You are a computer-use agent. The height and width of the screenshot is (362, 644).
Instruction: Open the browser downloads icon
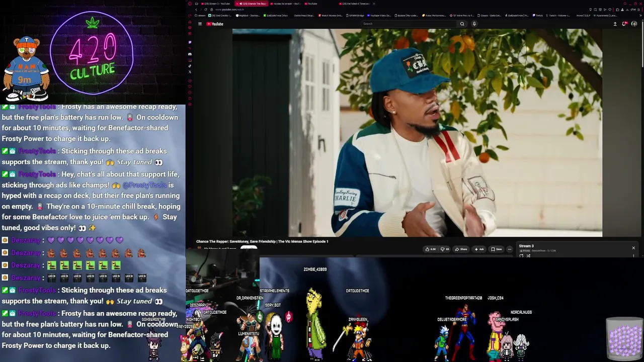(627, 10)
